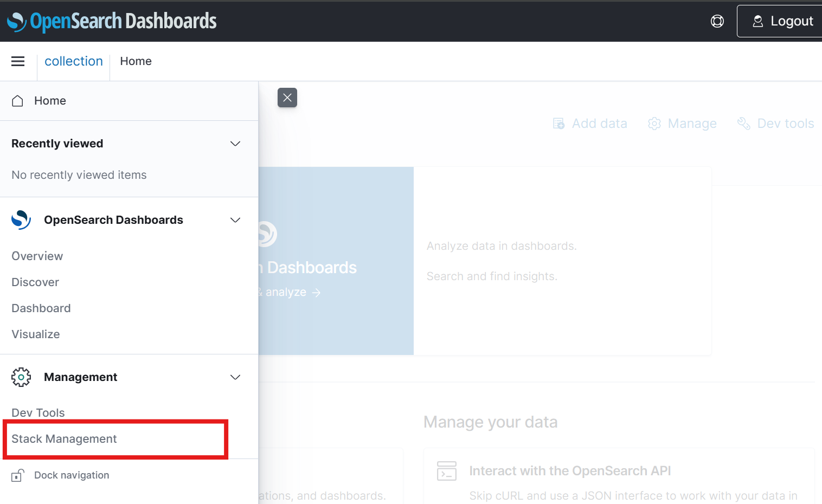Select the Home breadcrumb

(136, 61)
